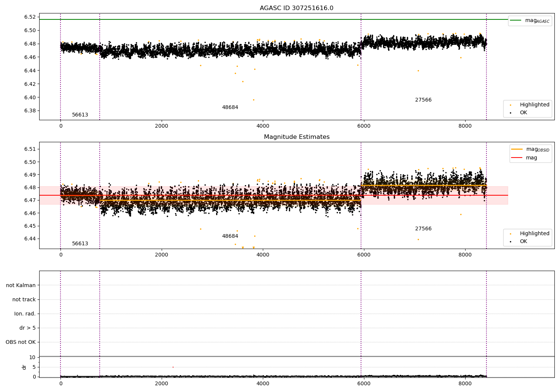560x392 pixels.
Task: Click the red "mag" legend entry
Action: pyautogui.click(x=524, y=158)
